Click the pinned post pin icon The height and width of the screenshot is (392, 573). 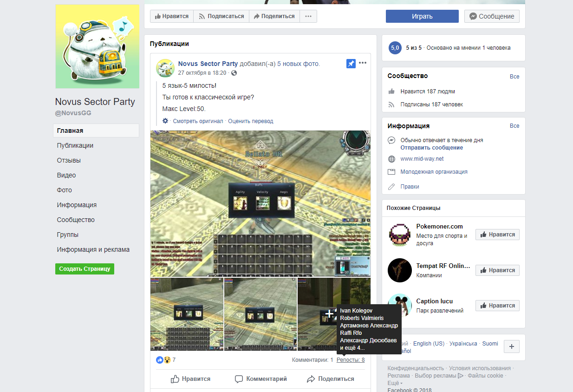[x=351, y=64]
